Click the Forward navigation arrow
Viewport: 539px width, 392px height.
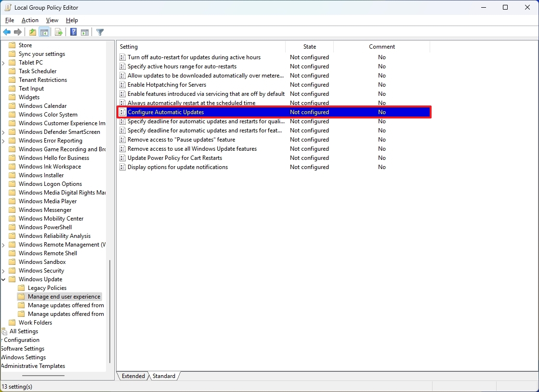18,32
